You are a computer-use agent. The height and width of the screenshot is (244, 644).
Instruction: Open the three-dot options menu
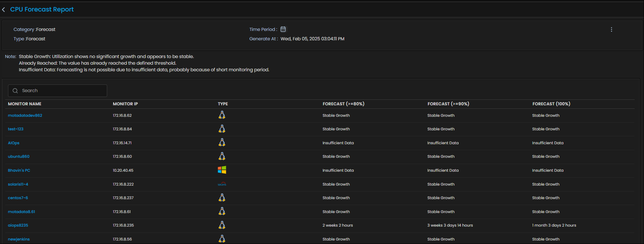(x=611, y=30)
